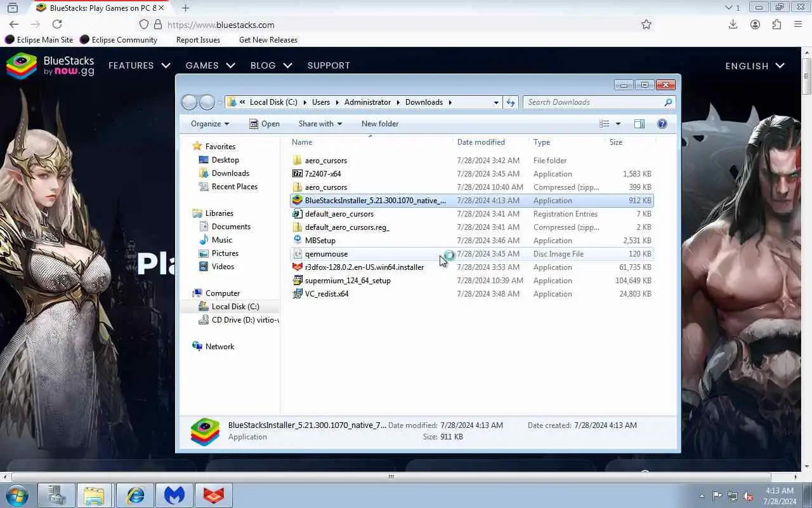Viewport: 812px width, 508px height.
Task: Expand the views options arrow
Action: [618, 124]
